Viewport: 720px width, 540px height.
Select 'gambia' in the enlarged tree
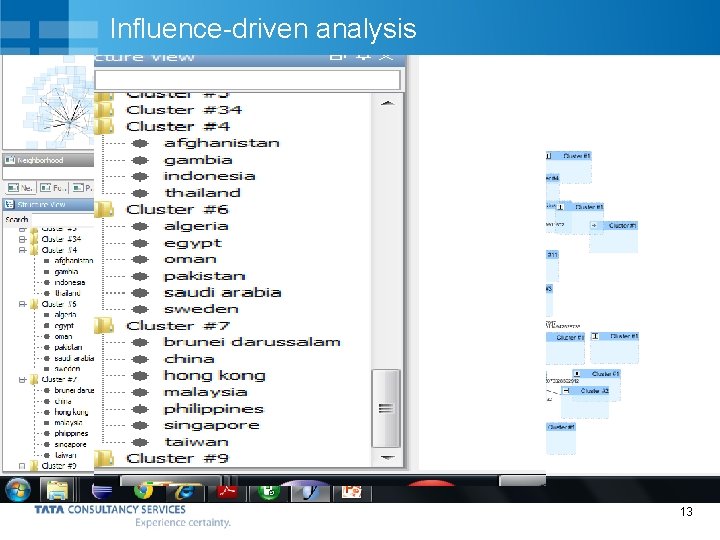198,160
